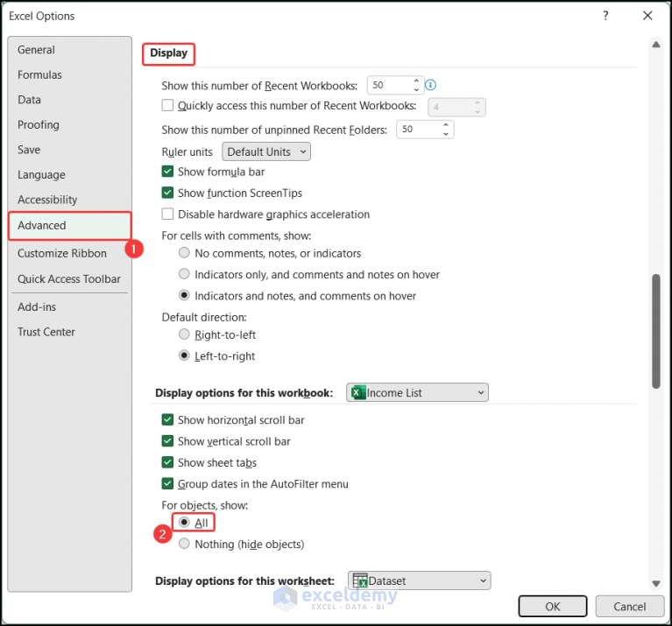Open General options category
The image size is (672, 626).
[x=69, y=50]
